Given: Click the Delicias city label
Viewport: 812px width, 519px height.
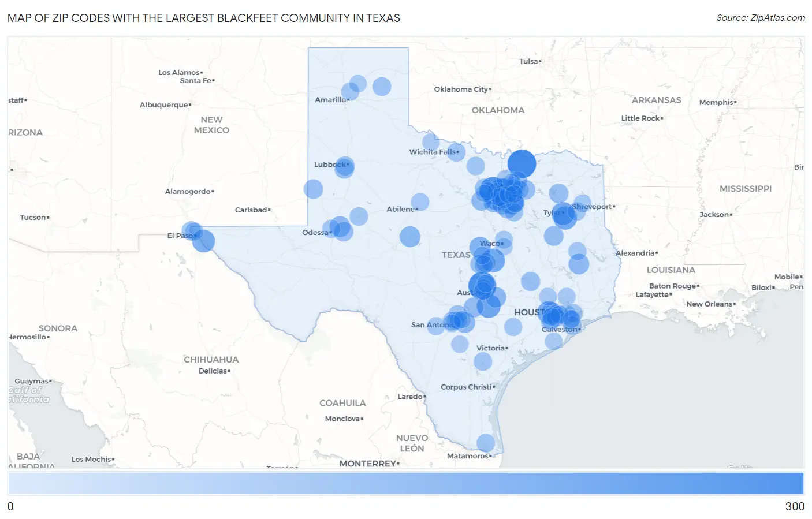Looking at the screenshot, I should click(x=214, y=371).
